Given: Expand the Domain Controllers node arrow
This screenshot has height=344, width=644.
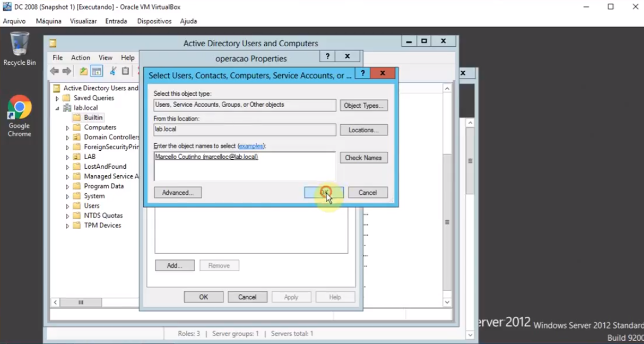Looking at the screenshot, I should (x=68, y=138).
